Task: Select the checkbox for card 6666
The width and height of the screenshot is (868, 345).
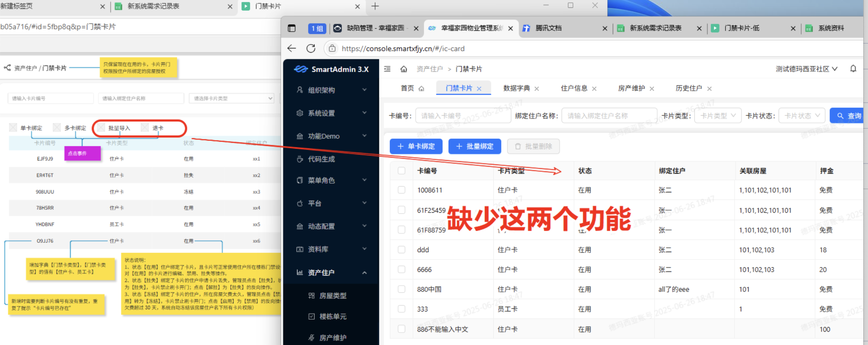Action: tap(401, 270)
